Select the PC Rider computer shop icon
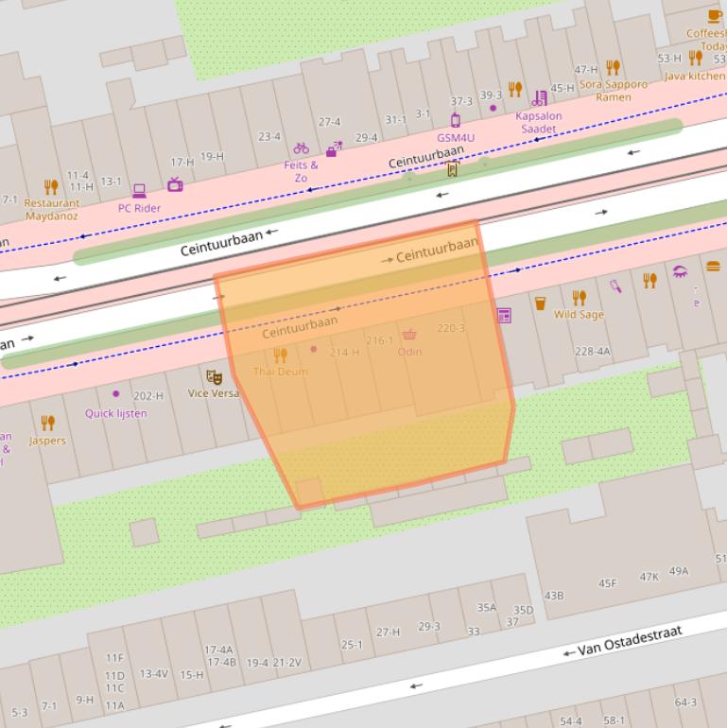The image size is (727, 728). 139,192
